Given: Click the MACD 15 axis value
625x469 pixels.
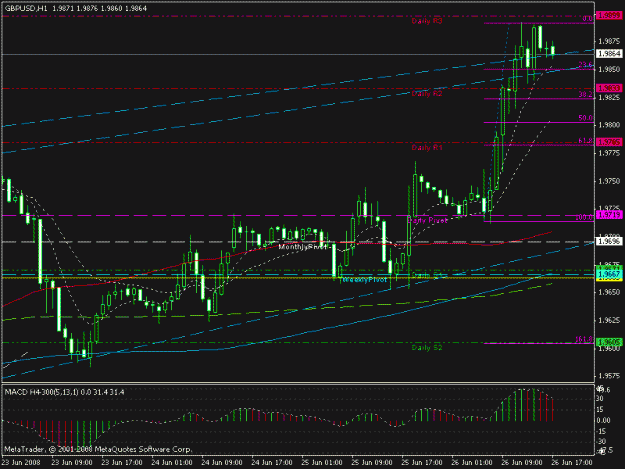Looking at the screenshot, I should tap(600, 410).
